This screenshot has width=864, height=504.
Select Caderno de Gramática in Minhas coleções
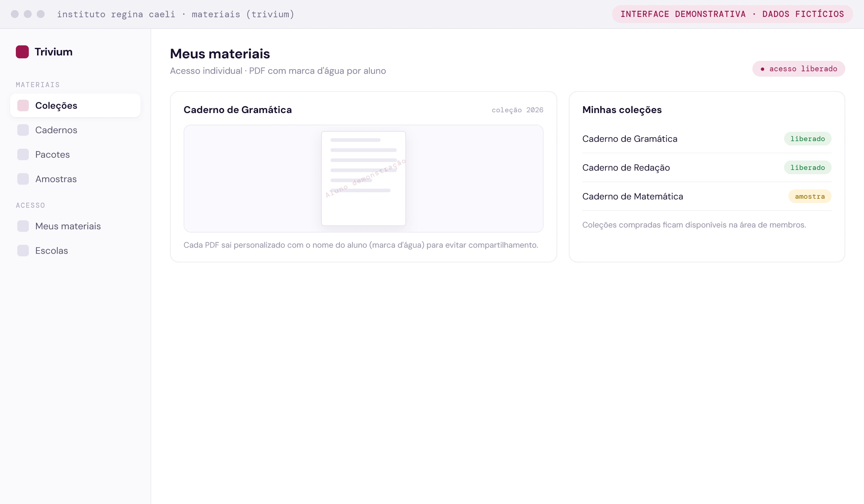coord(707,139)
